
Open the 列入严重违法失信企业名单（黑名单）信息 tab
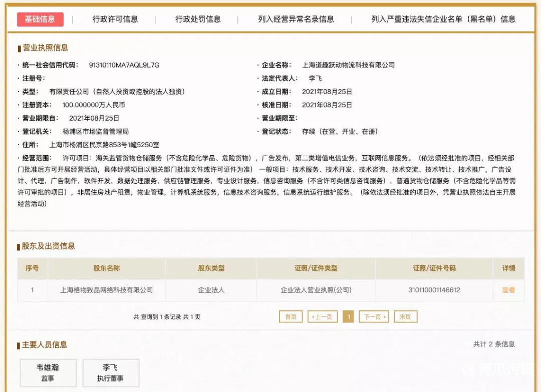[x=443, y=20]
